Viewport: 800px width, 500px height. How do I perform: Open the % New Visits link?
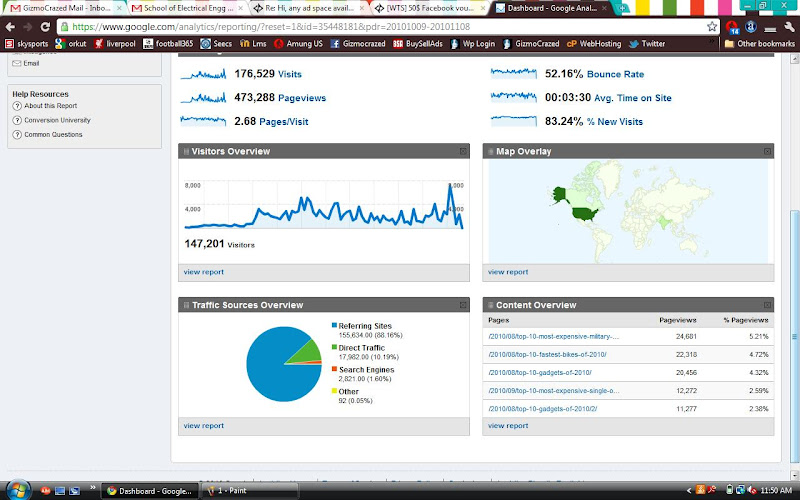coord(615,122)
